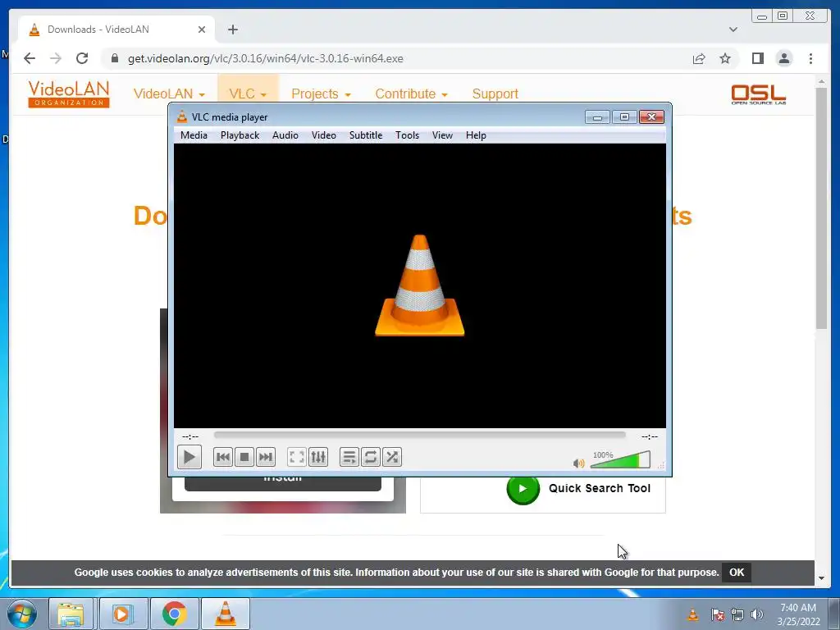Open Chrome side panel

click(x=757, y=58)
